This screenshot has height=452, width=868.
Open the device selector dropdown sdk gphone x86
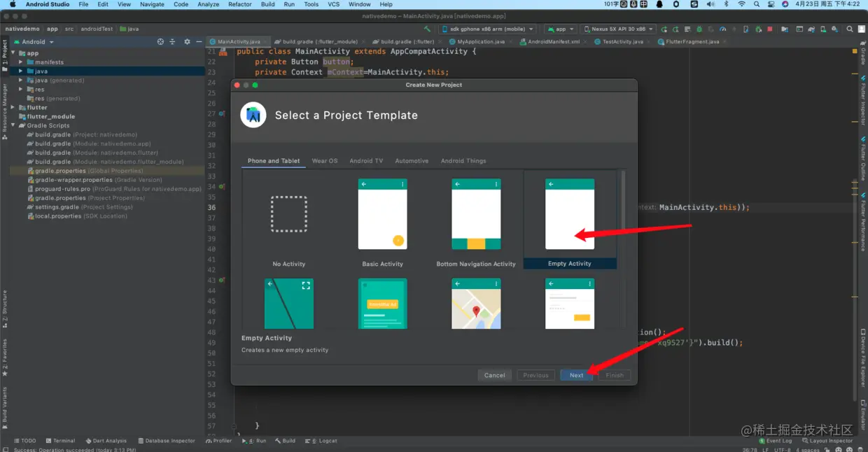point(489,29)
